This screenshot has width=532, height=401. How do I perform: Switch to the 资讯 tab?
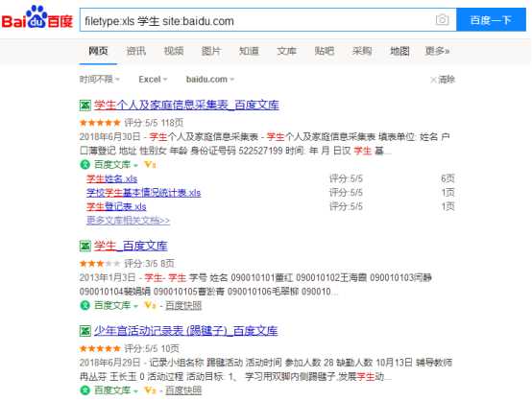click(x=136, y=51)
